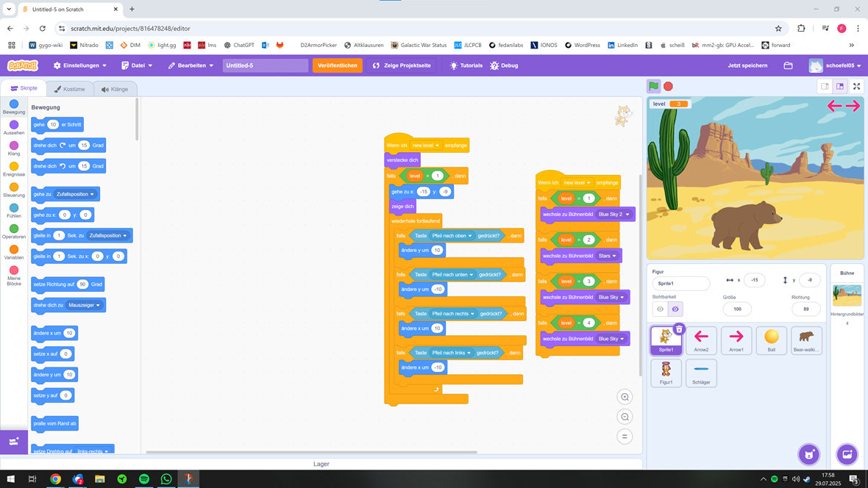
Task: Open the choose sprite button
Action: pos(808,453)
